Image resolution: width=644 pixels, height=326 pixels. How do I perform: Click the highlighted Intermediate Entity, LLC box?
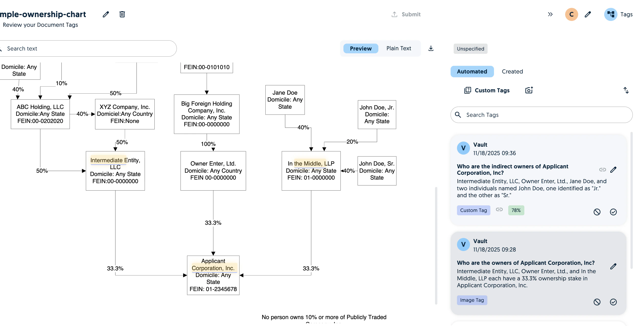tap(115, 171)
